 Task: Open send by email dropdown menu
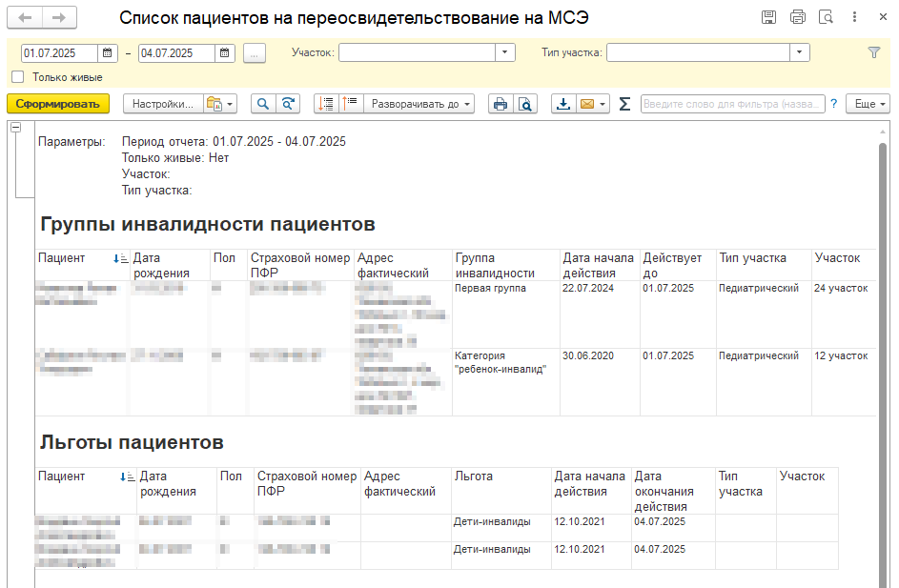tap(603, 104)
